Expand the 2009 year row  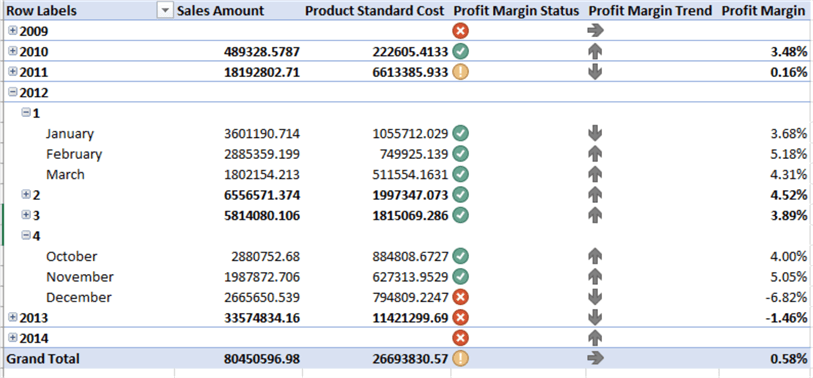pos(13,31)
